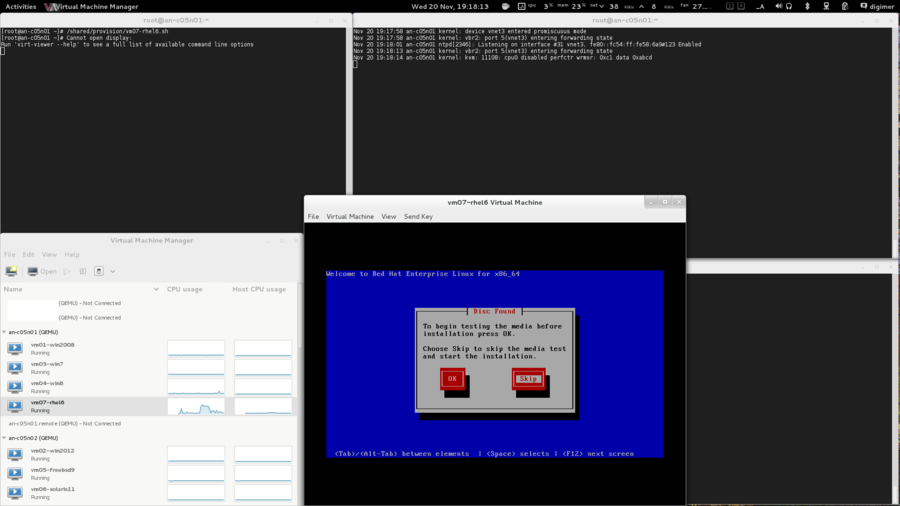Click the vm07-rhel6 running state icon

(15, 406)
